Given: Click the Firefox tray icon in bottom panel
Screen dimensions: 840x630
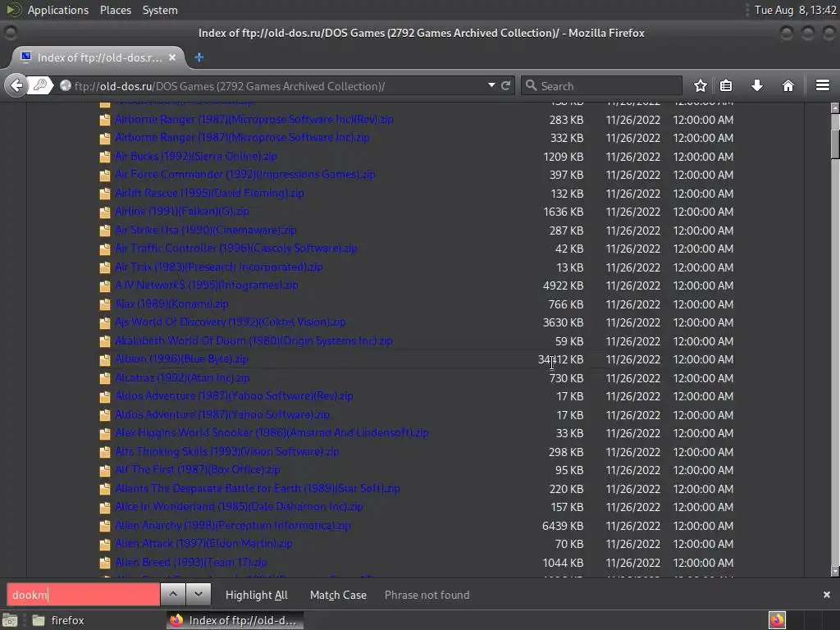Looking at the screenshot, I should [x=777, y=620].
